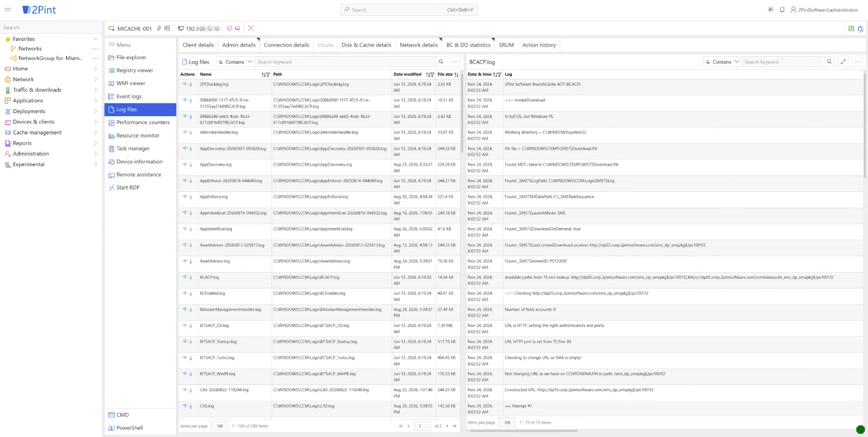Viewport: 868px width, 437px height.
Task: View 2PSTracking.log with eye icon
Action: (x=185, y=84)
